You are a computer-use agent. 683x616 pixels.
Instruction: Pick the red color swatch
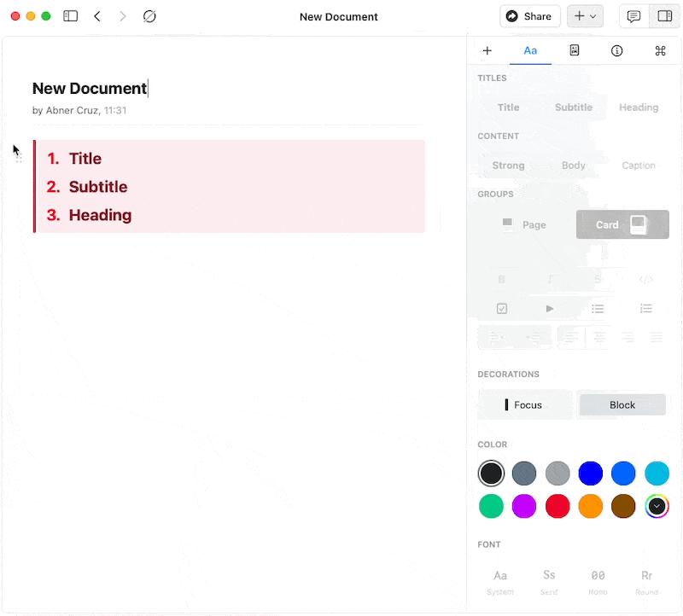(557, 506)
